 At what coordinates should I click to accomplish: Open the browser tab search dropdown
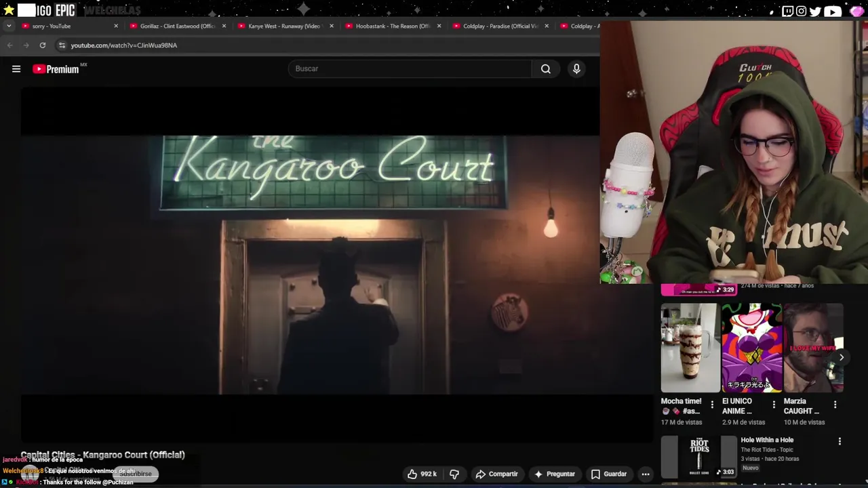click(x=8, y=26)
